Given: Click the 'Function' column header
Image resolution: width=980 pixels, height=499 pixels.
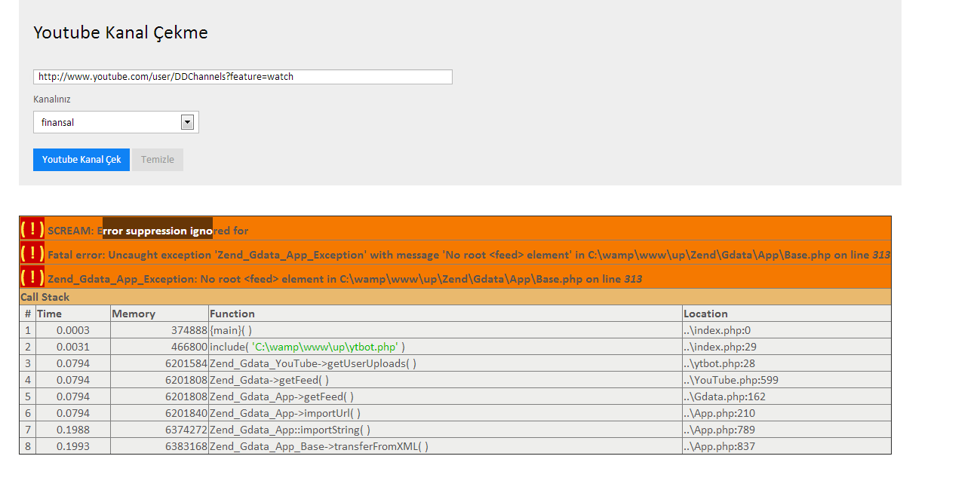Looking at the screenshot, I should click(x=232, y=314).
